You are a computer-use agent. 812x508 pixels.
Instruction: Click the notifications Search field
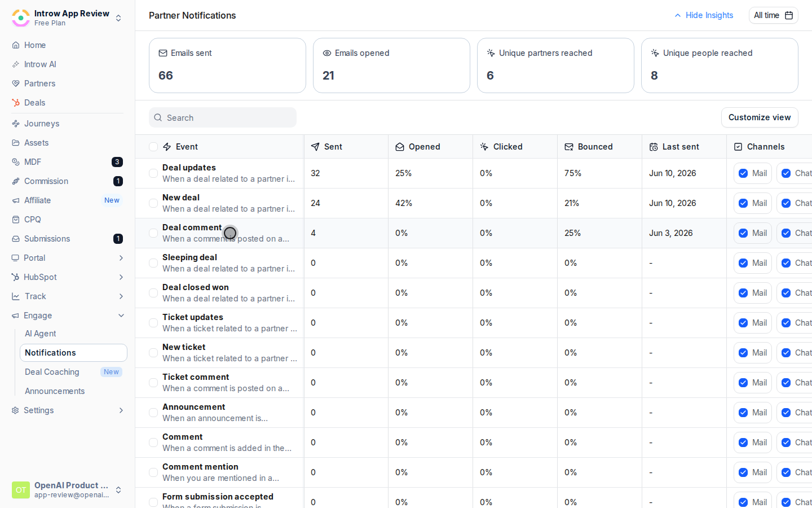pyautogui.click(x=223, y=117)
